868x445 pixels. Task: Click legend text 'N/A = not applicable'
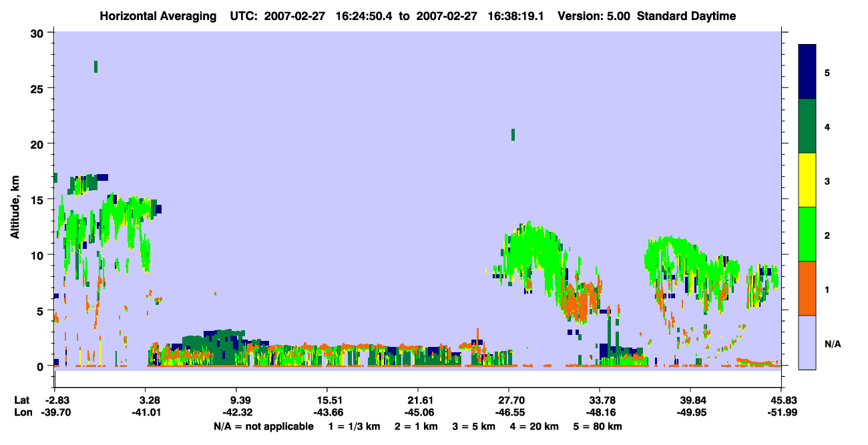[264, 426]
